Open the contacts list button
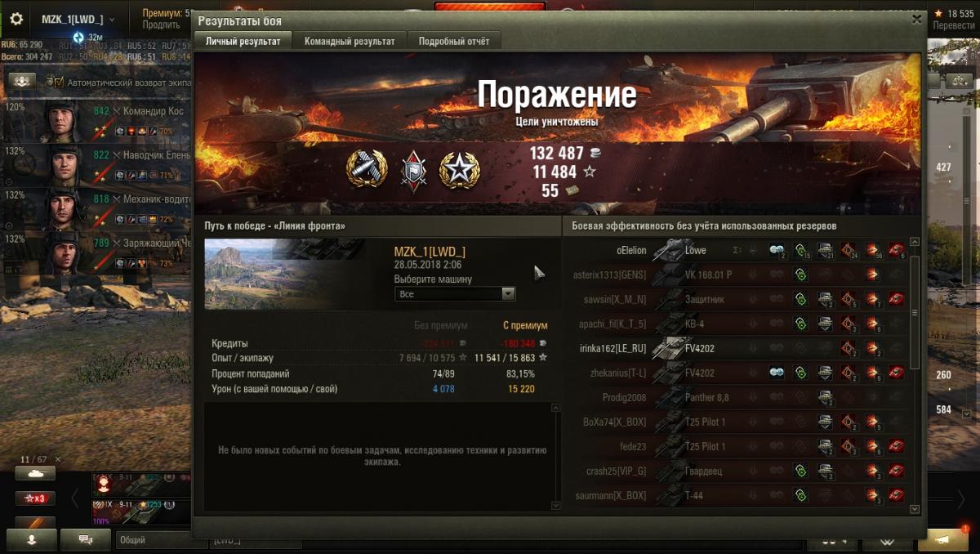 coord(32,539)
